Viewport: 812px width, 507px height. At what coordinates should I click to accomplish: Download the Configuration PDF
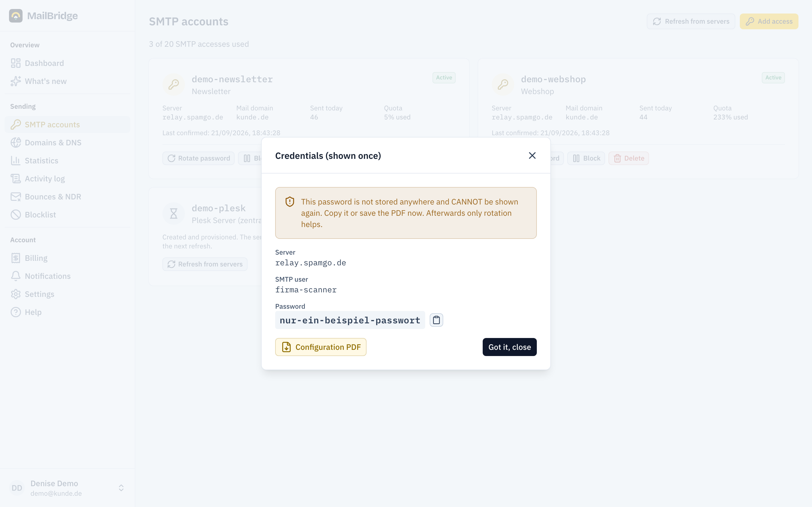pyautogui.click(x=321, y=347)
